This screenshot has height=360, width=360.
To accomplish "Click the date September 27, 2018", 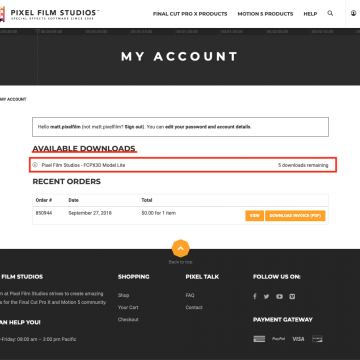I will pos(90,213).
